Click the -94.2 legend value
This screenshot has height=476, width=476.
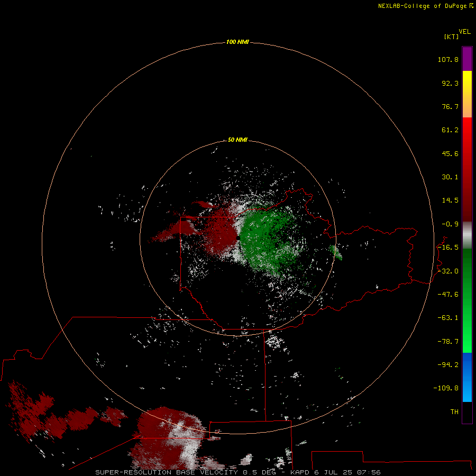point(448,365)
